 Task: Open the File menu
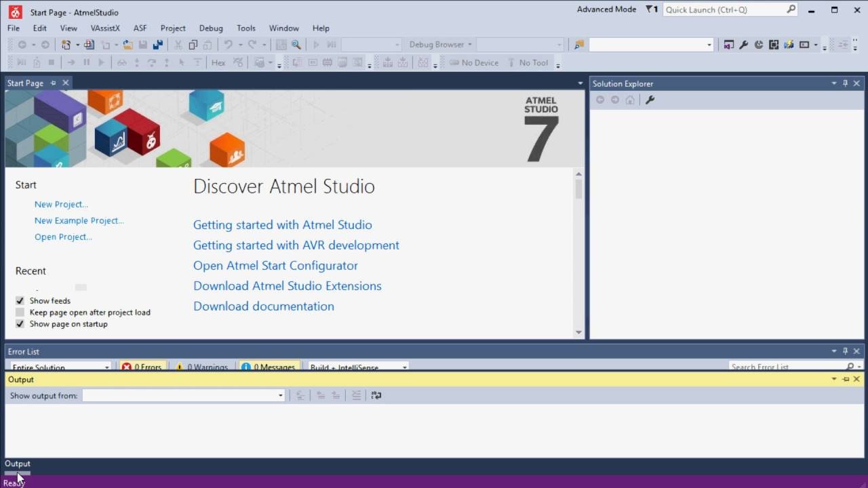(x=14, y=28)
